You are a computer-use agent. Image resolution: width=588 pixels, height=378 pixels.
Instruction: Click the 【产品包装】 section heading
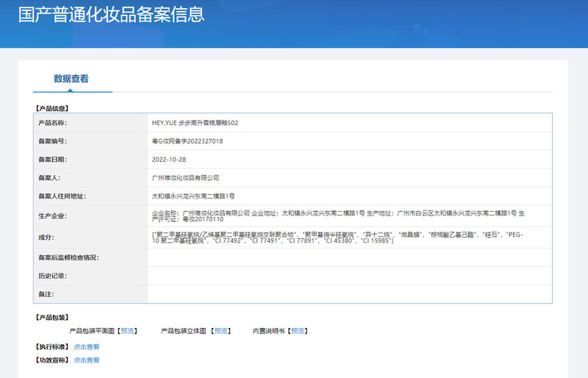tap(52, 318)
